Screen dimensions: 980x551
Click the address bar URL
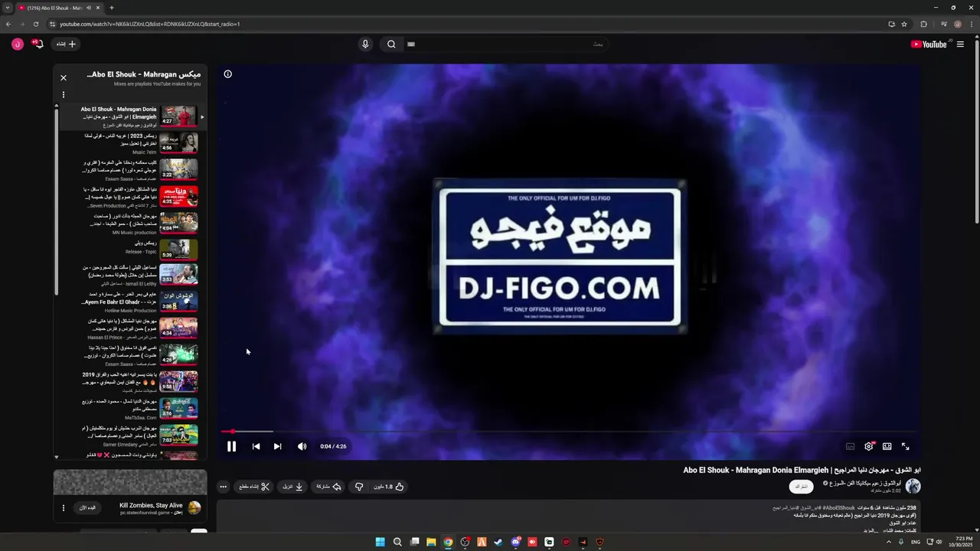(x=150, y=24)
